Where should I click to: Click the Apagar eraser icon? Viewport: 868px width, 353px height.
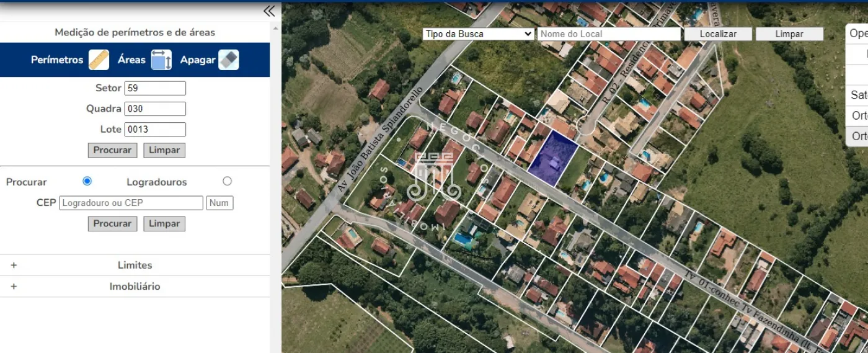click(228, 60)
